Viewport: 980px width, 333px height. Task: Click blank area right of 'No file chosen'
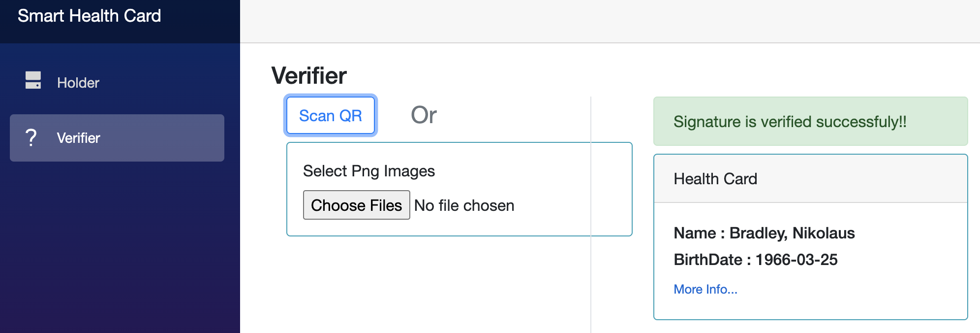571,205
